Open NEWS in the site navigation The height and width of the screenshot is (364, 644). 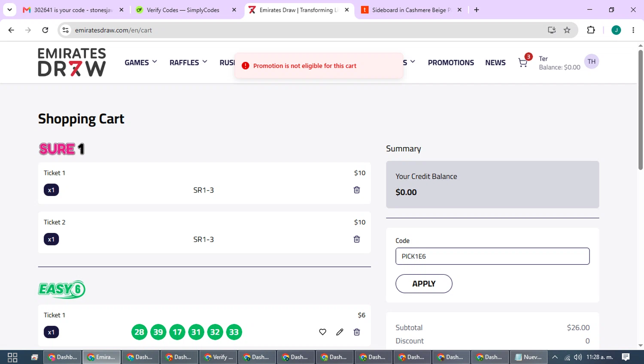pyautogui.click(x=495, y=63)
